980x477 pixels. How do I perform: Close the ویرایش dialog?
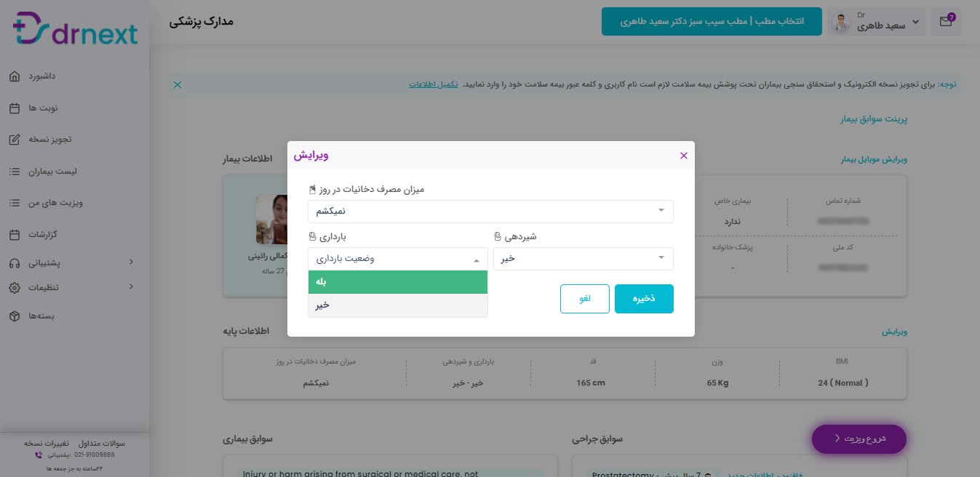click(683, 156)
